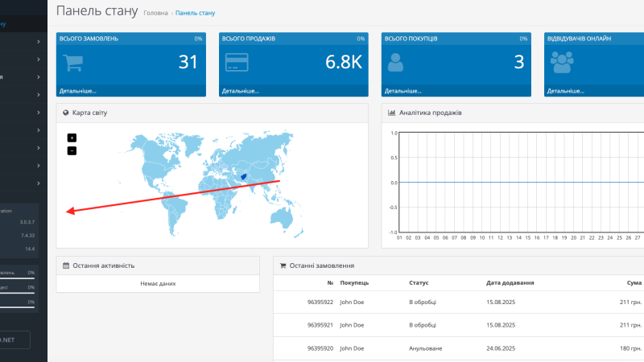
Task: Click John Doe in order 96395922 row
Action: point(352,302)
